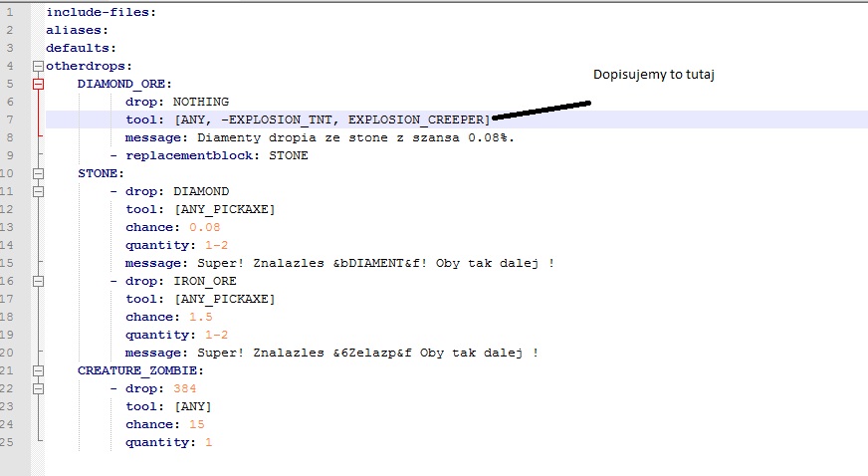The image size is (868, 476).
Task: Select line number 9 in the margin
Action: point(9,155)
